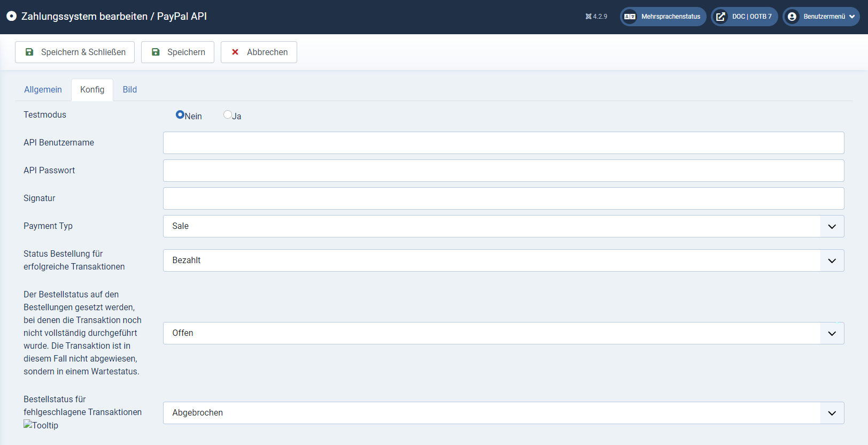The height and width of the screenshot is (445, 868).
Task: Open the DOC | OOTB 7 link
Action: coord(745,17)
